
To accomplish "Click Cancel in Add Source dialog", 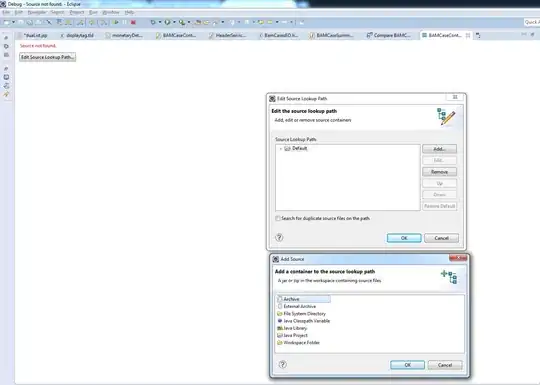I will point(445,365).
